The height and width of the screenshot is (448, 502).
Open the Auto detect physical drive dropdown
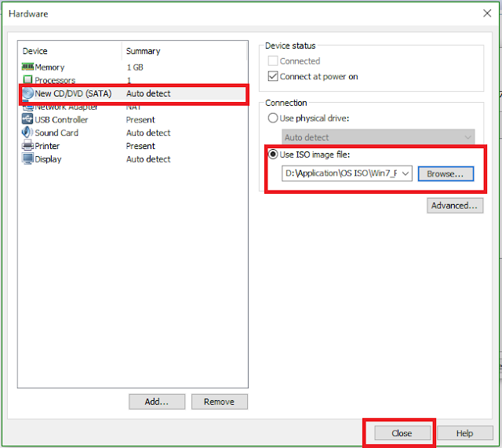click(378, 137)
